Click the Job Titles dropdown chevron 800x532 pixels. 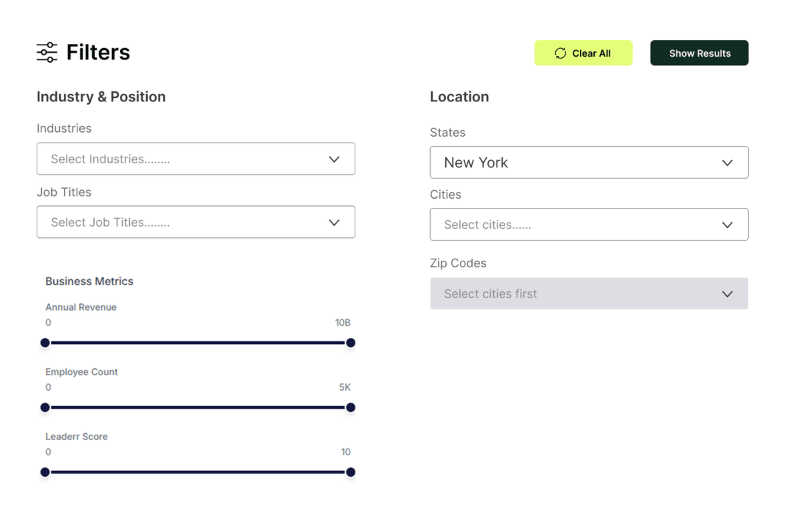[334, 222]
